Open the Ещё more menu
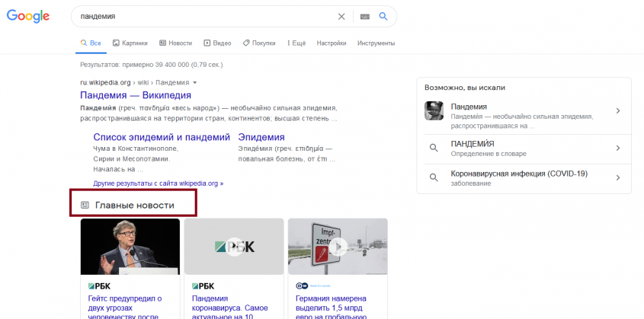Screen dimensions: 644x319 (x=296, y=43)
